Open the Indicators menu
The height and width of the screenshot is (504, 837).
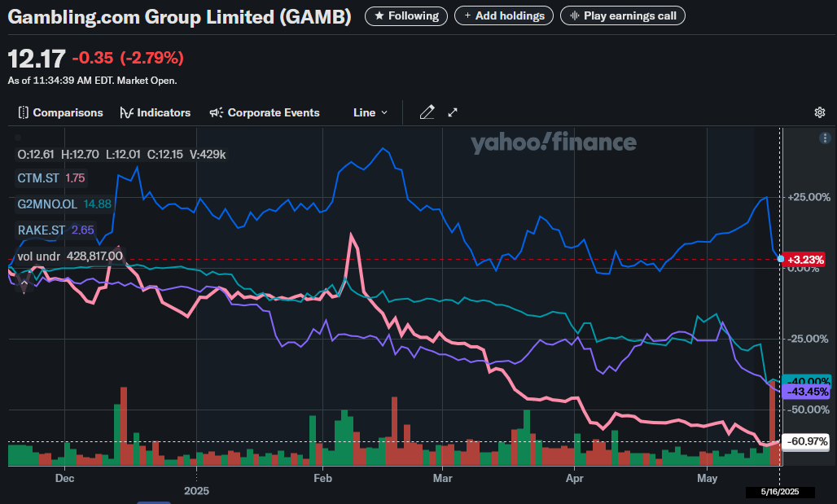(156, 112)
